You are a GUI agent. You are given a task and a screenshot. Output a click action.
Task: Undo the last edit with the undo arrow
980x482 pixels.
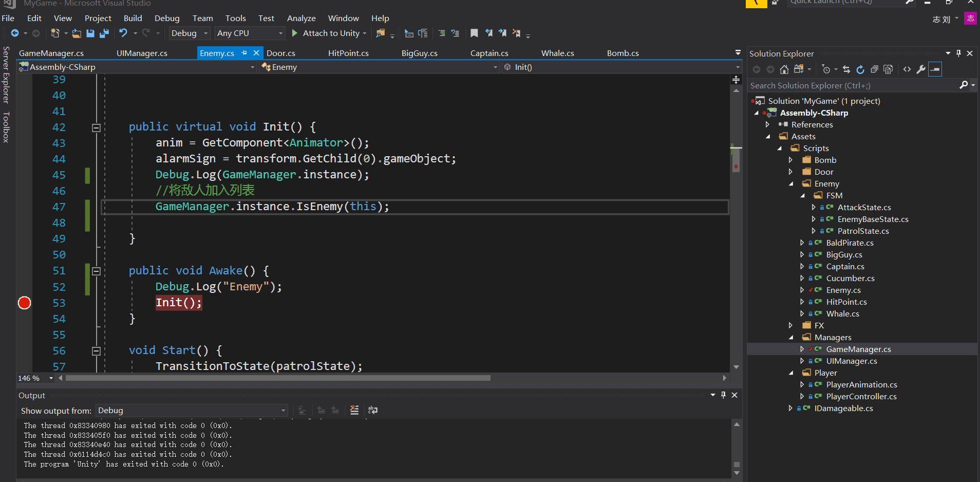pyautogui.click(x=123, y=33)
